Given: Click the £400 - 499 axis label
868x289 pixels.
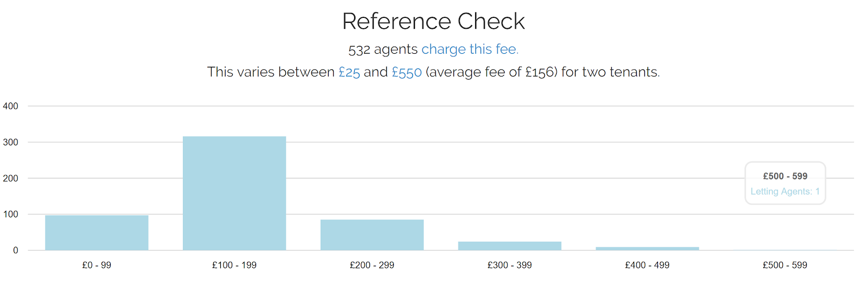Looking at the screenshot, I should [x=647, y=265].
